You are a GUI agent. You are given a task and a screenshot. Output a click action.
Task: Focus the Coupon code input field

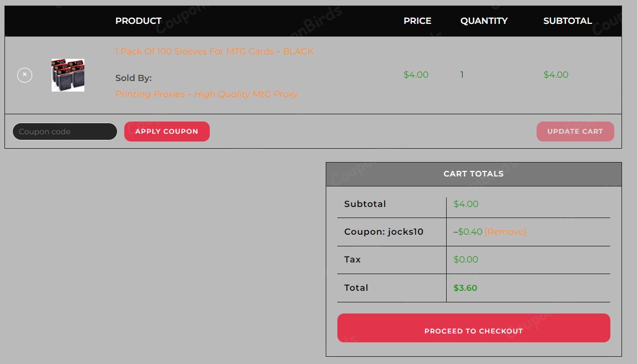(65, 132)
